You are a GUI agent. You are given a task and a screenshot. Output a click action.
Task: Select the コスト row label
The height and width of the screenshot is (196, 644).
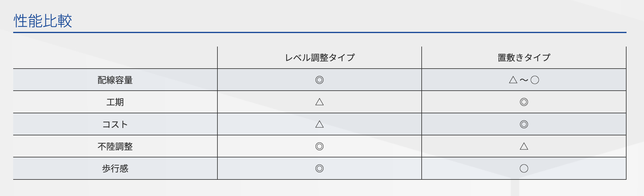point(115,124)
